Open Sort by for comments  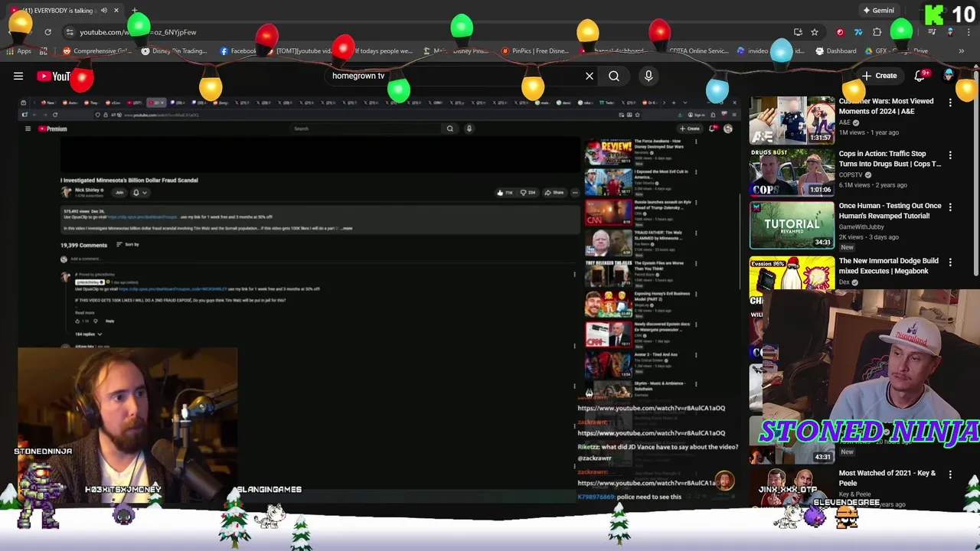point(128,245)
